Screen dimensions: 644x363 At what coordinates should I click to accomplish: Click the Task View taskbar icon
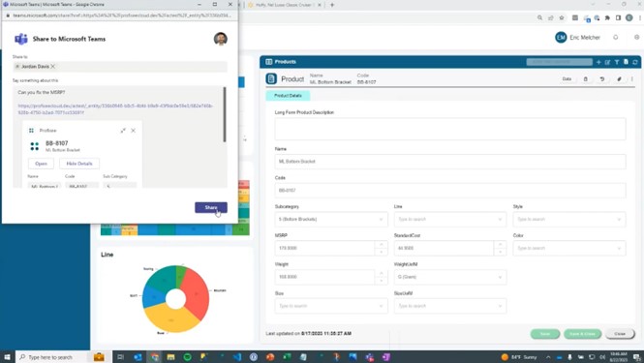pos(120,357)
